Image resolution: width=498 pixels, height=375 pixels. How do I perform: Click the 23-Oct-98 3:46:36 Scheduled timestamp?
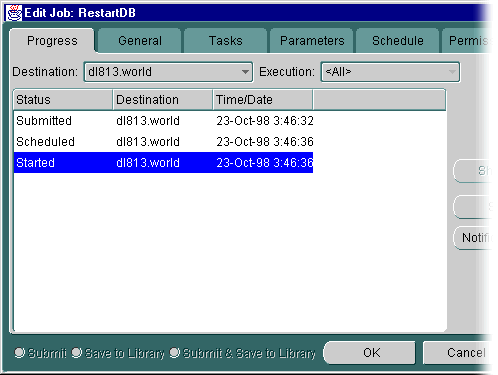(265, 142)
